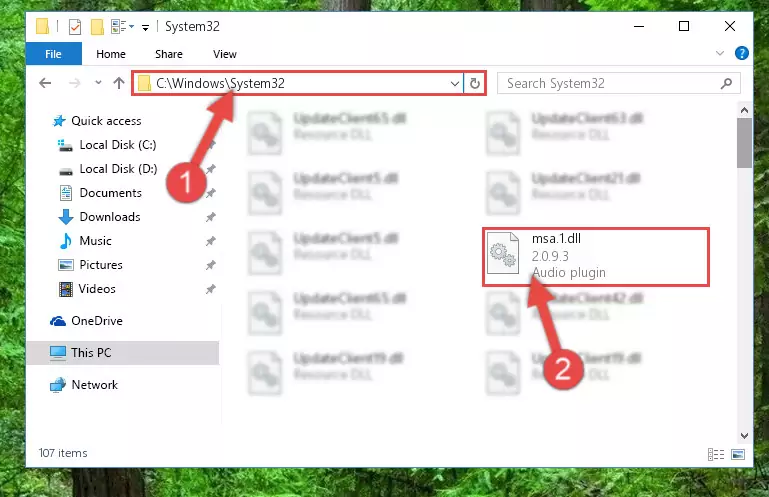
Task: Open Explorer help icon
Action: [742, 53]
